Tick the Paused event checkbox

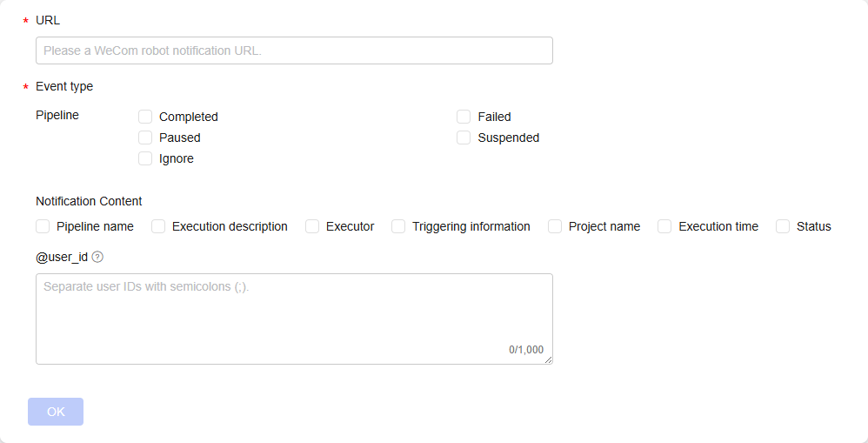point(145,138)
